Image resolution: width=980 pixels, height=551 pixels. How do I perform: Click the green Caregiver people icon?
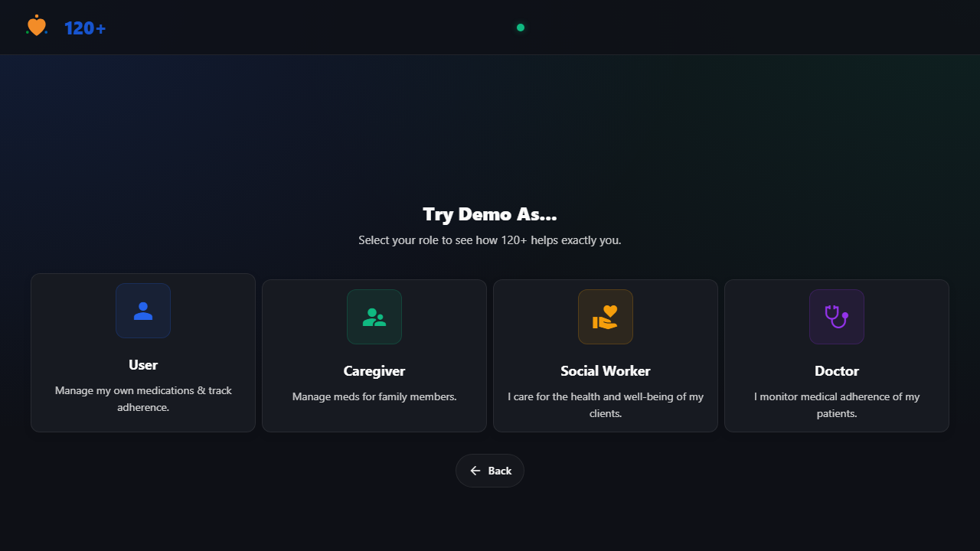point(374,316)
